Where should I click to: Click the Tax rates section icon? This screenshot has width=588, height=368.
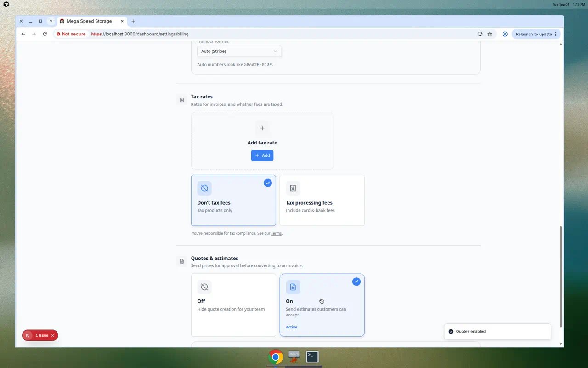click(182, 100)
